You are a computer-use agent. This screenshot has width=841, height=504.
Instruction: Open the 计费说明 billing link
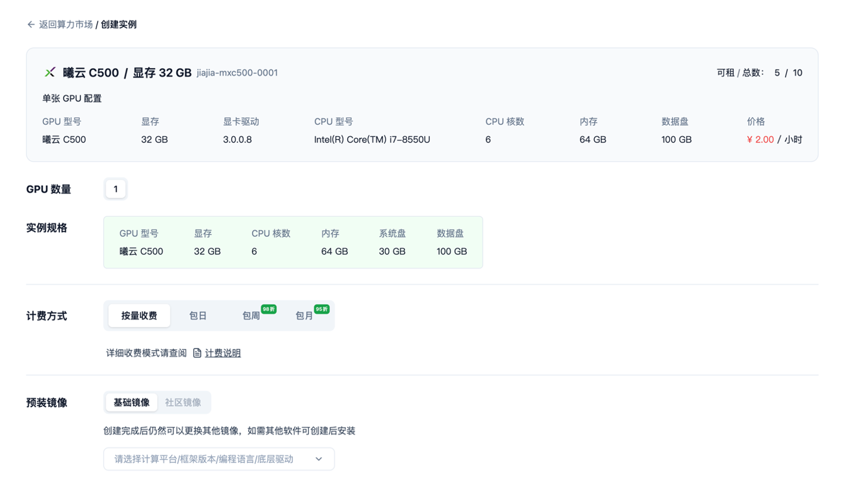tap(223, 353)
